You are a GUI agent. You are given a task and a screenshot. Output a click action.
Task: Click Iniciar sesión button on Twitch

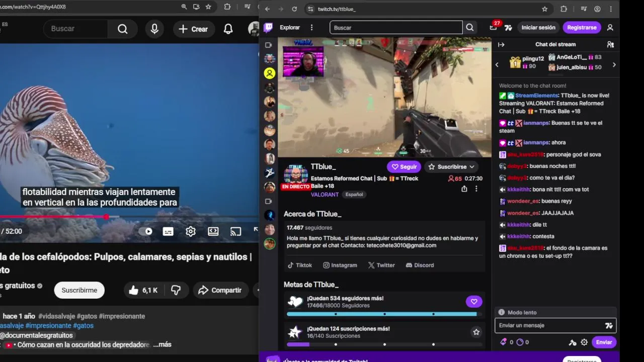pos(538,28)
